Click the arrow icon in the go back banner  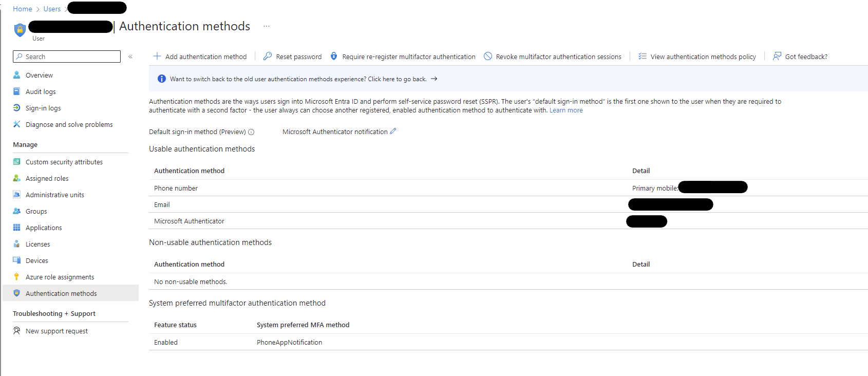(x=434, y=79)
